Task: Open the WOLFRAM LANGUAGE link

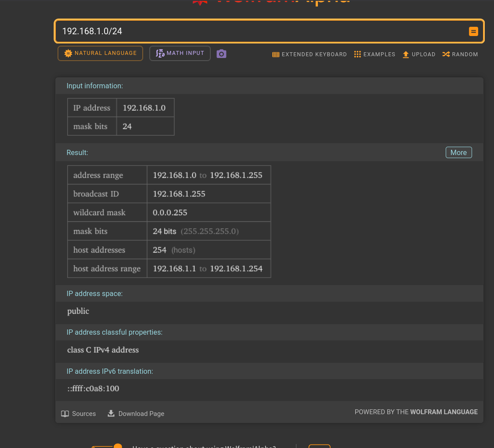Action: coord(444,412)
